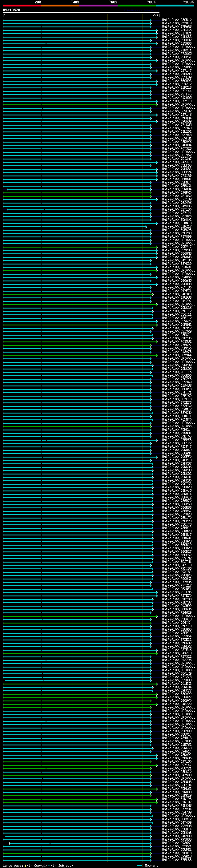
Task: Open hit UniRef100_Q17UC1
Action: (177, 33)
